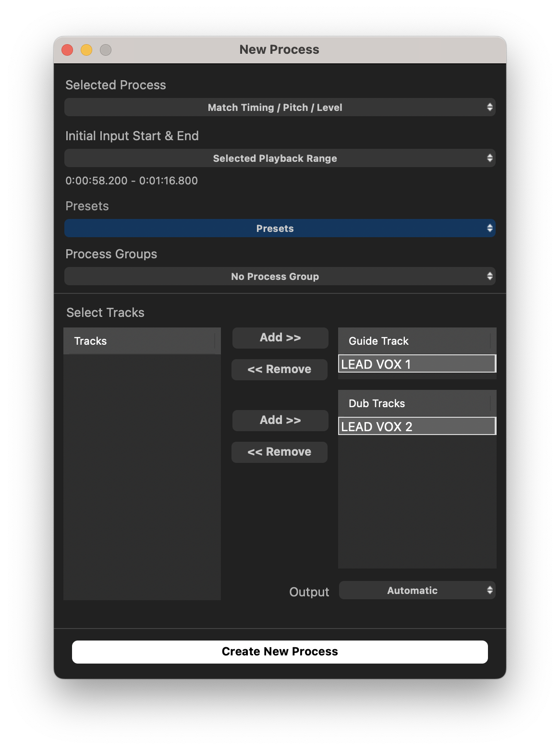560x750 pixels.
Task: Open the highlighted Presets dropdown
Action: coord(280,228)
